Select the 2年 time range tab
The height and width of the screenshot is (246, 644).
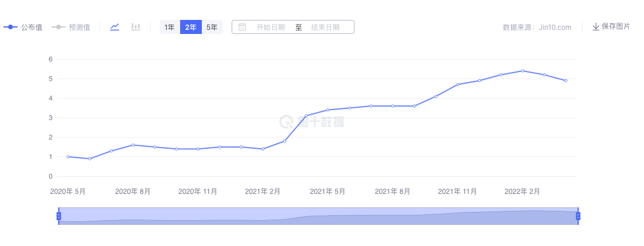point(191,27)
